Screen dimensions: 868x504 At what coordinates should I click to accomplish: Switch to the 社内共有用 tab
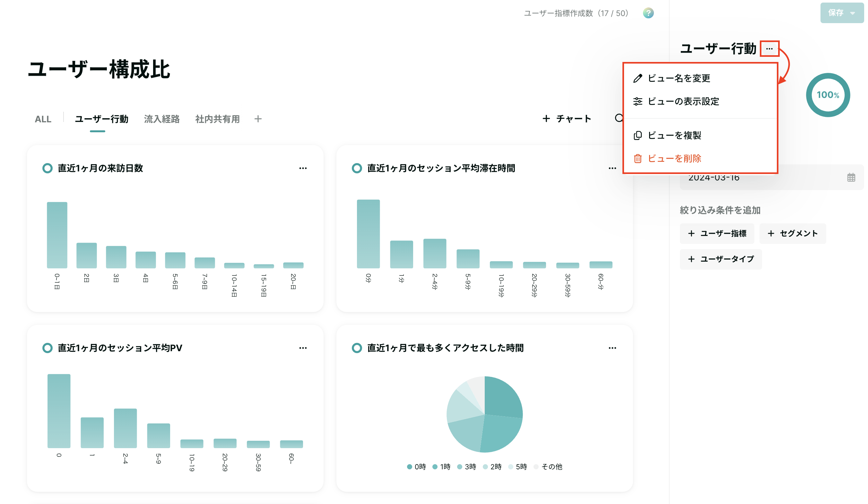(x=217, y=119)
